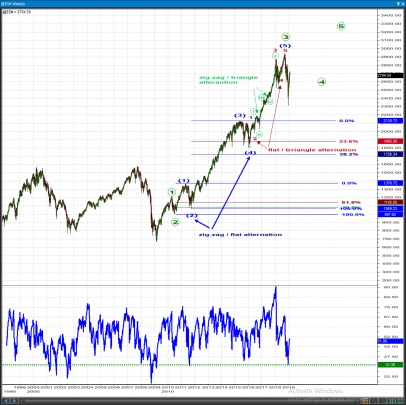
Task: Click the green compress icon in bottom bar
Action: pyautogui.click(x=391, y=401)
